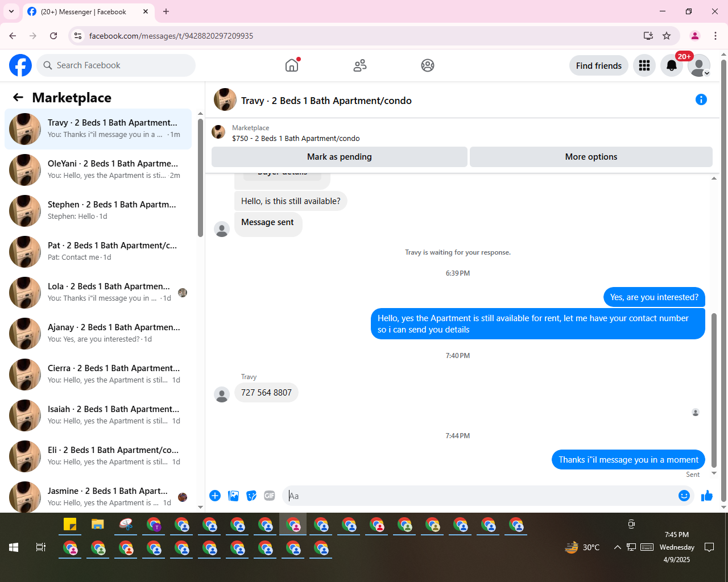Open the Chrome profile icon
728x582 pixels.
(695, 36)
